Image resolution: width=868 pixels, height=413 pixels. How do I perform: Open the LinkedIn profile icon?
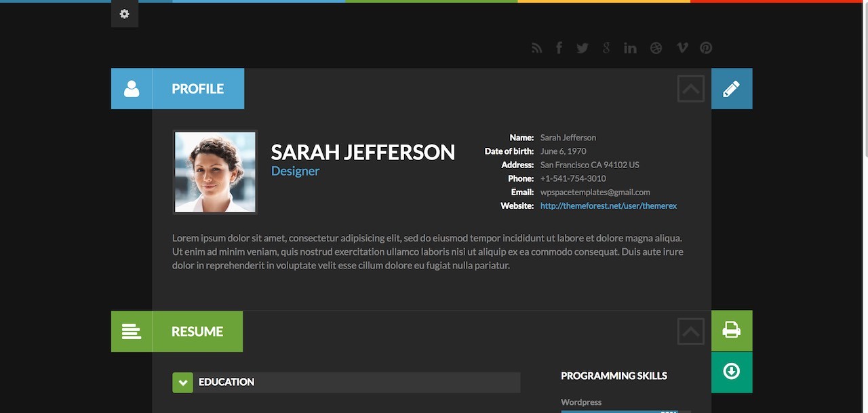(x=630, y=48)
